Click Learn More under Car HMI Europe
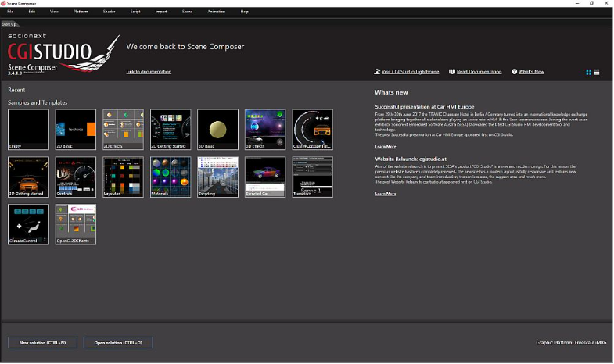614x364 pixels. click(386, 147)
